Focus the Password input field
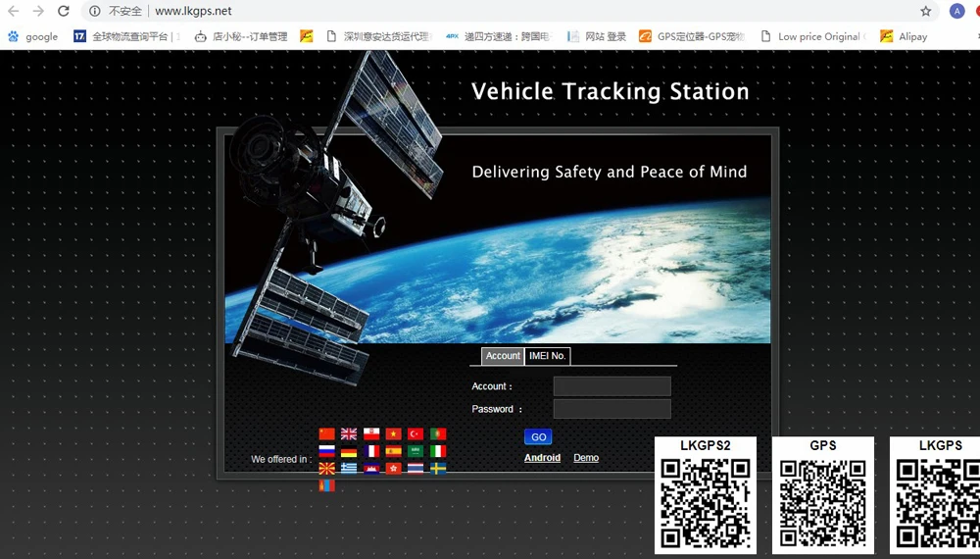 point(612,409)
